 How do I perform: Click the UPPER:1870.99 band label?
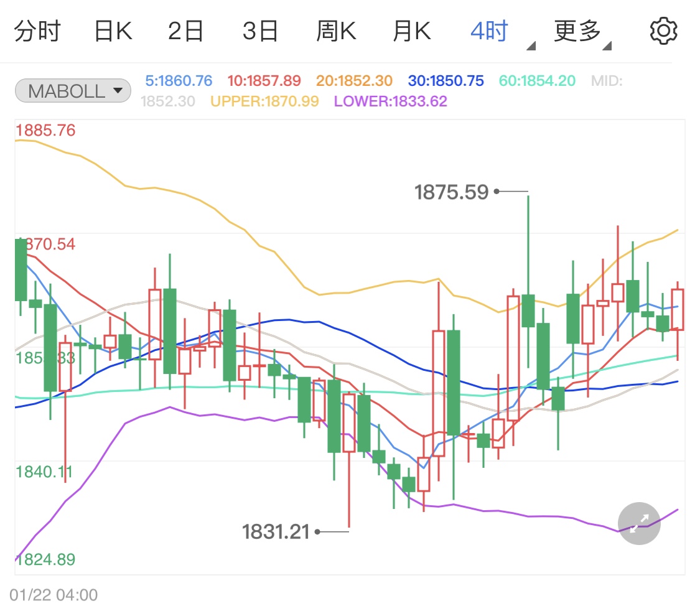tap(264, 101)
